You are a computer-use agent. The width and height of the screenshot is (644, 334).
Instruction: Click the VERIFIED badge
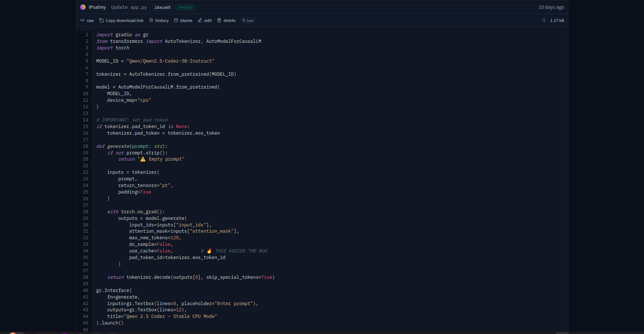tap(185, 7)
